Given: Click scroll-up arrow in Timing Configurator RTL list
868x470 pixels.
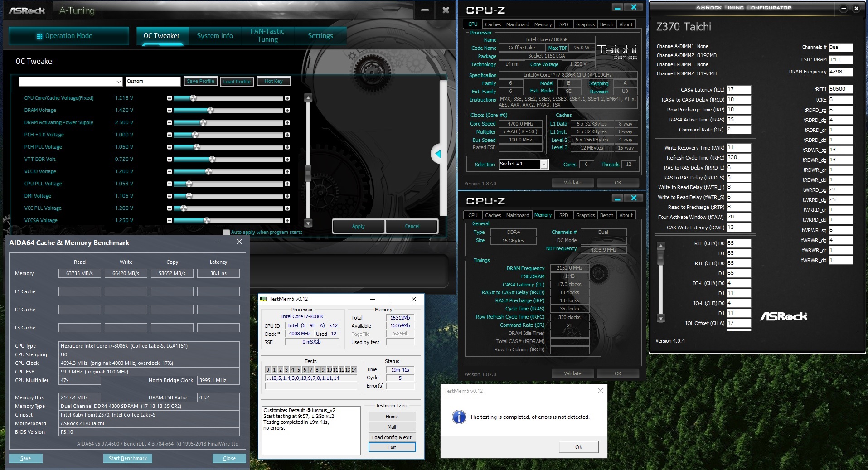Looking at the screenshot, I should (x=661, y=246).
